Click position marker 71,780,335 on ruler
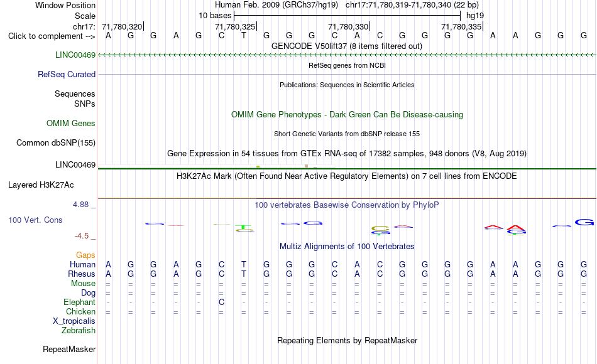 462,26
